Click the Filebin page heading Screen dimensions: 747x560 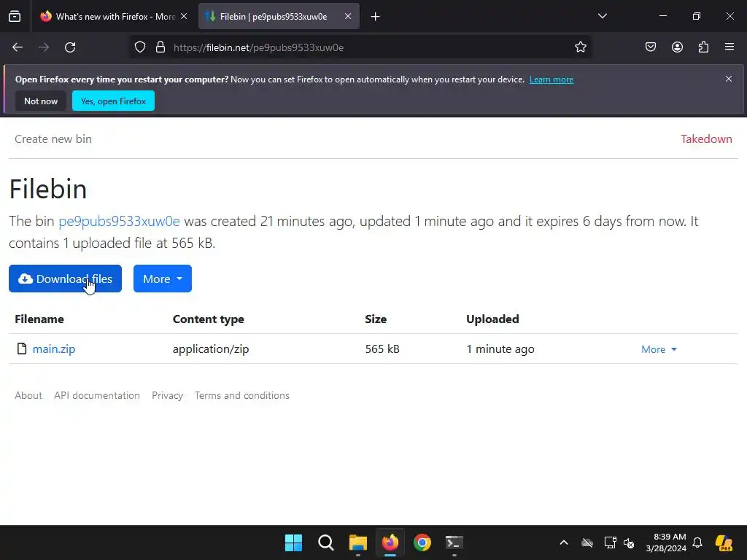[48, 189]
